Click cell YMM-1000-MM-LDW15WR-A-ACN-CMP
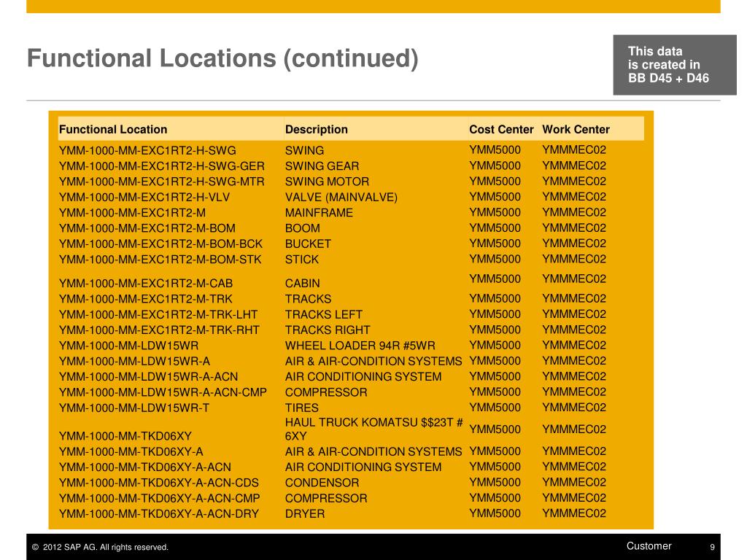This screenshot has height=560, width=747. pos(163,392)
